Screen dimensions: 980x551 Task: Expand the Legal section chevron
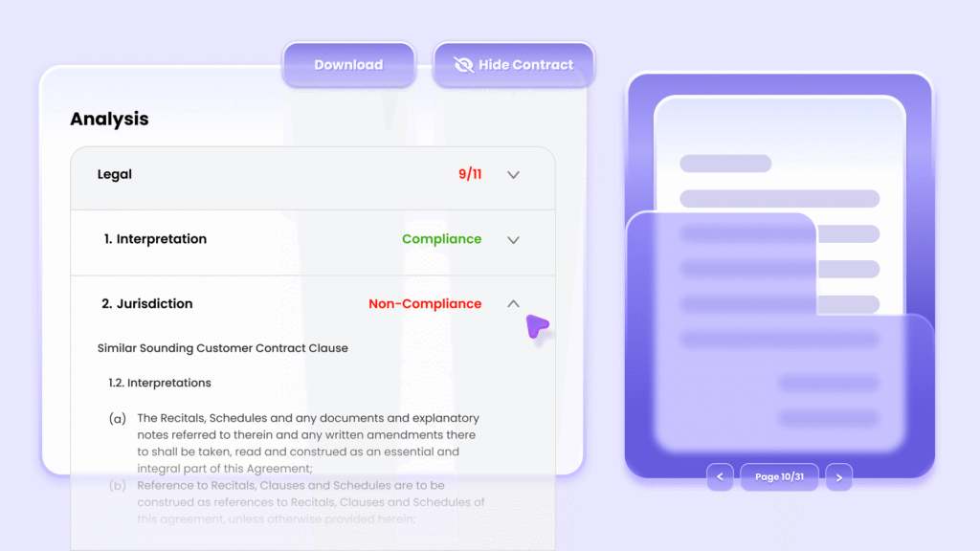513,175
